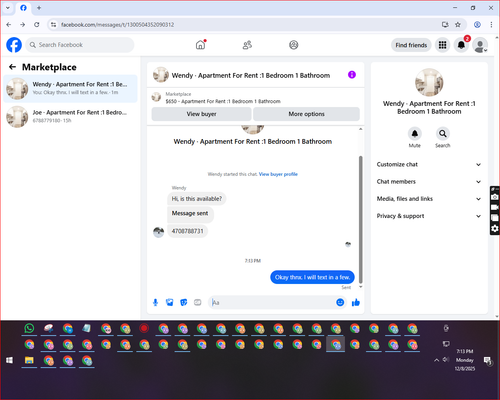Choose a sticker icon
The width and height of the screenshot is (500, 400).
184,302
